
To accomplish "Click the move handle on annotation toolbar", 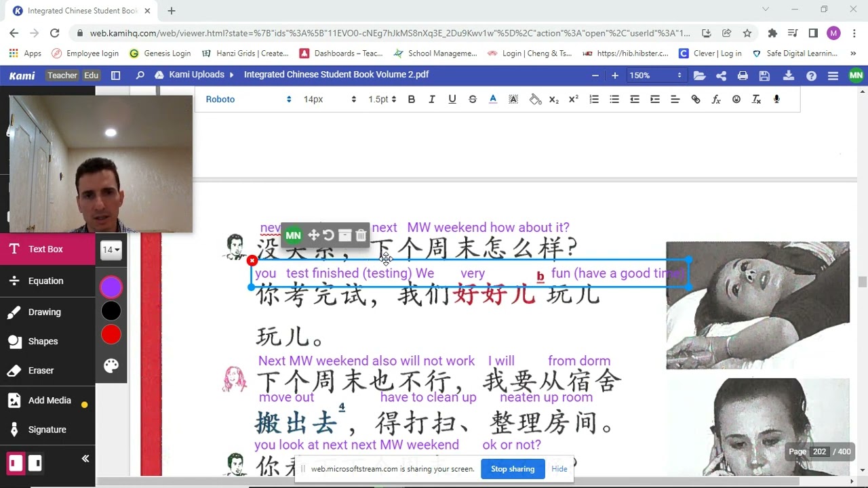I will click(x=313, y=235).
